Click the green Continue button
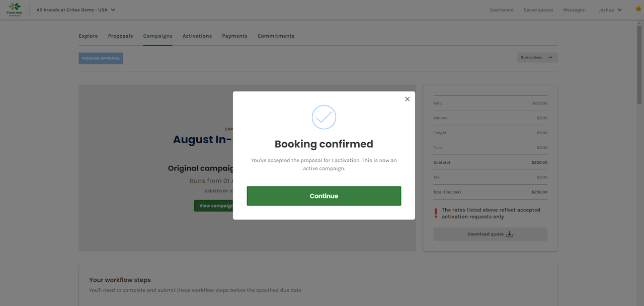644x306 pixels. tap(324, 196)
